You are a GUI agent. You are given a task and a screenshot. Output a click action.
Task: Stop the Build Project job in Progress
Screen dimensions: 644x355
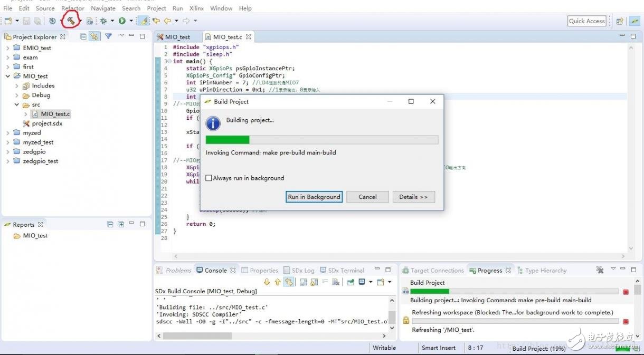[x=626, y=292]
